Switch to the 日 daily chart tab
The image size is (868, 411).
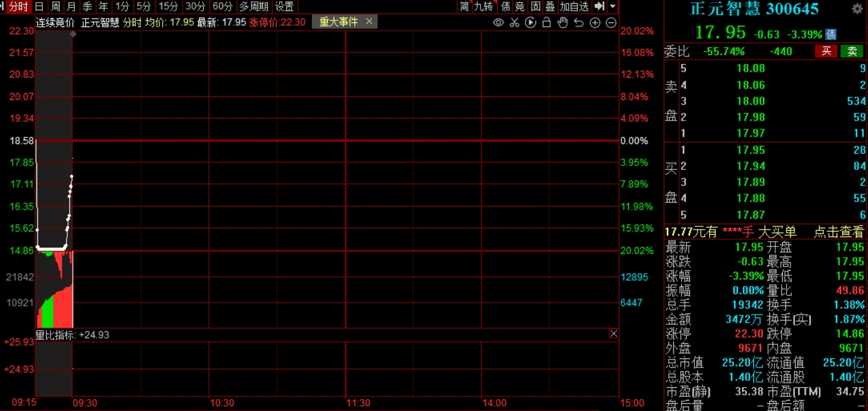click(x=40, y=6)
